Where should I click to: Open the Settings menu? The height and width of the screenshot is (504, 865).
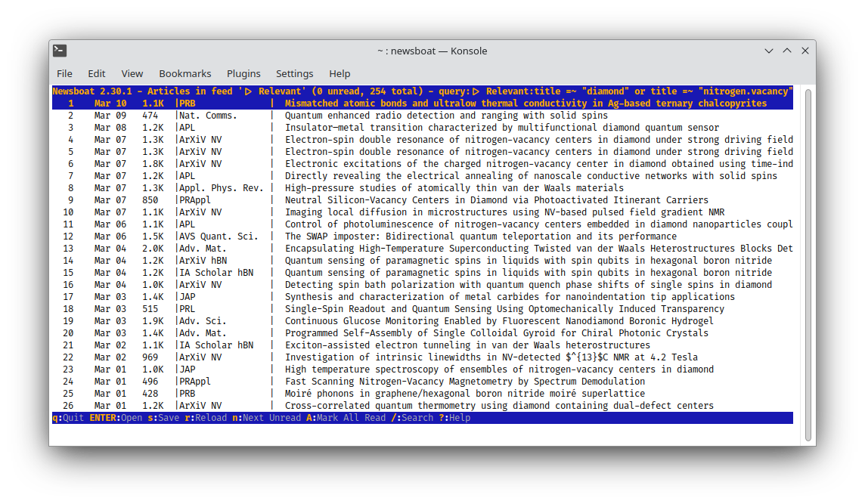click(x=295, y=73)
